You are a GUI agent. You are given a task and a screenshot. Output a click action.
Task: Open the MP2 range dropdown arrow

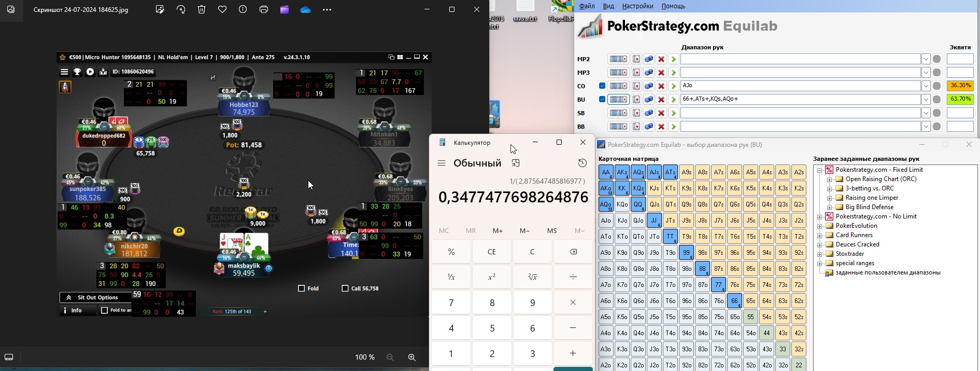926,59
